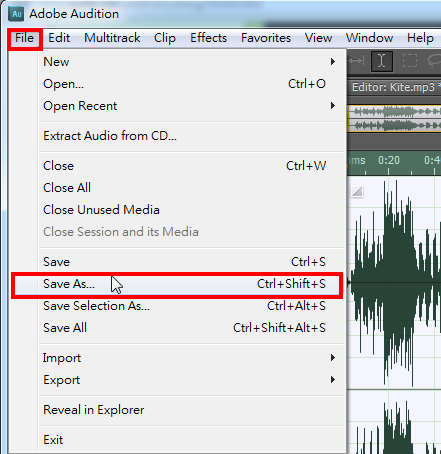The width and height of the screenshot is (441, 454).
Task: Choose Save Selection As...
Action: pyautogui.click(x=191, y=306)
